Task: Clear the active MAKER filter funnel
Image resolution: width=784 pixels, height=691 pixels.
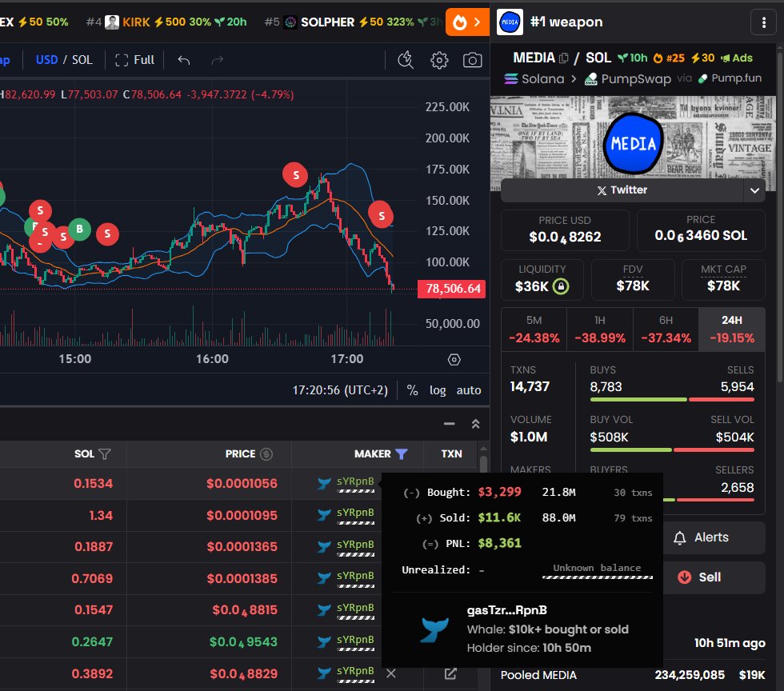Action: tap(402, 454)
